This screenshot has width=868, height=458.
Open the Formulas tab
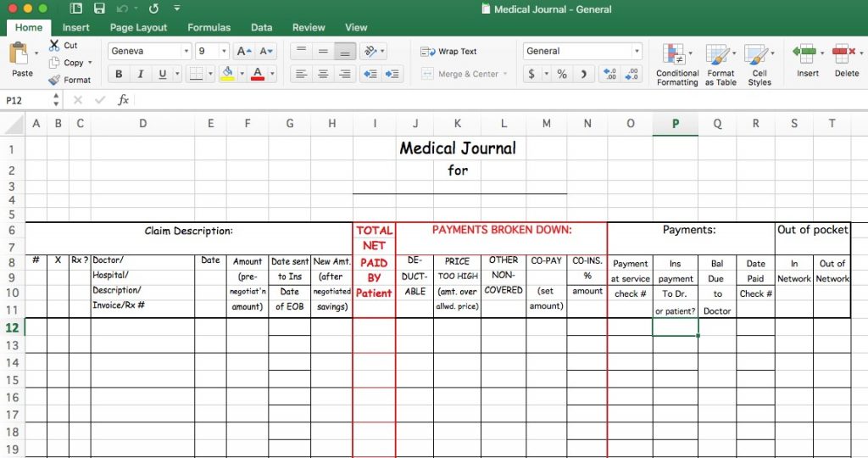pyautogui.click(x=209, y=27)
